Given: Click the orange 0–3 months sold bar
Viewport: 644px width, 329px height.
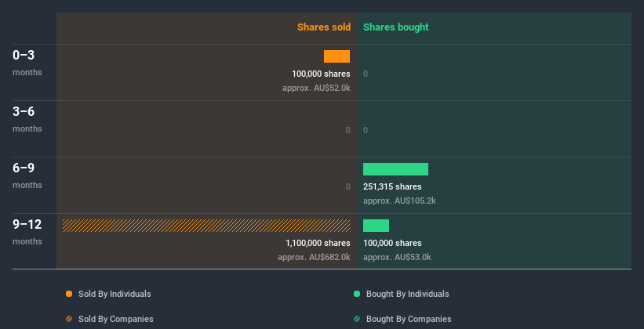Looking at the screenshot, I should tap(337, 56).
